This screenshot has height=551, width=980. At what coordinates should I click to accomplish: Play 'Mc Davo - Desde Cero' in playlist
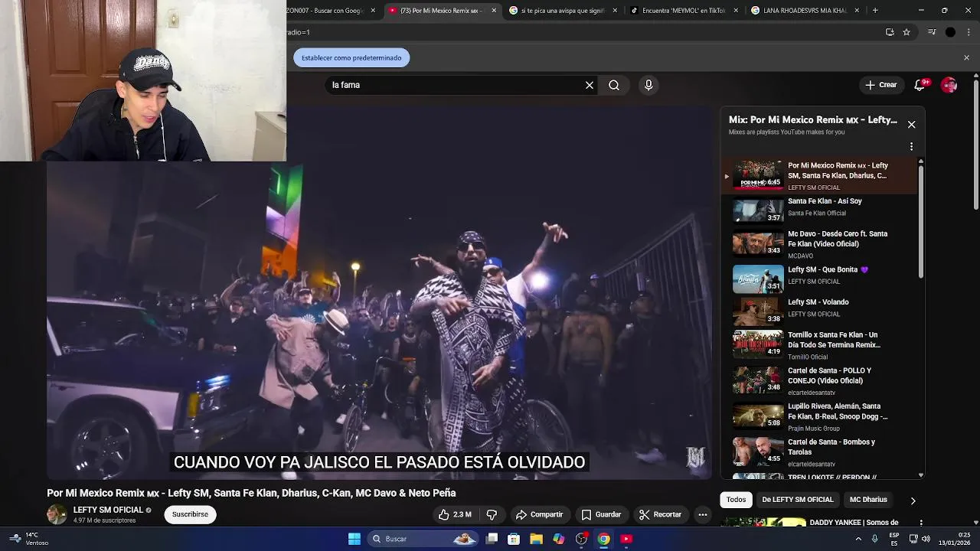click(819, 244)
